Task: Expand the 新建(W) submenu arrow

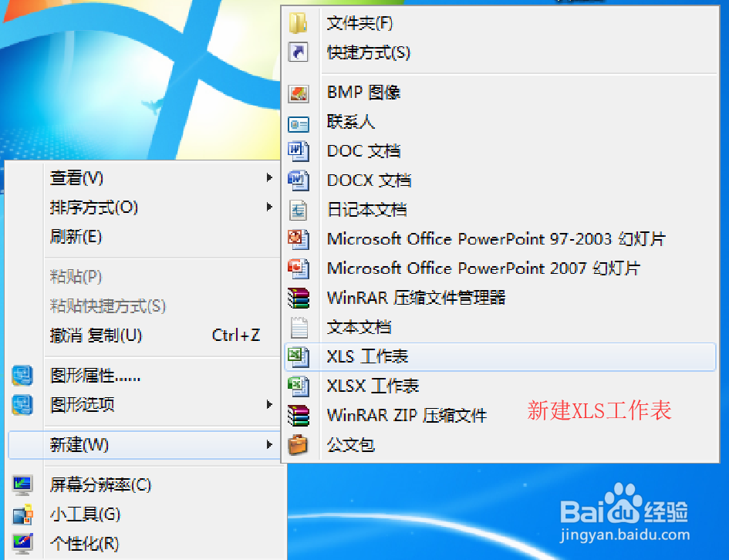Action: 269,445
